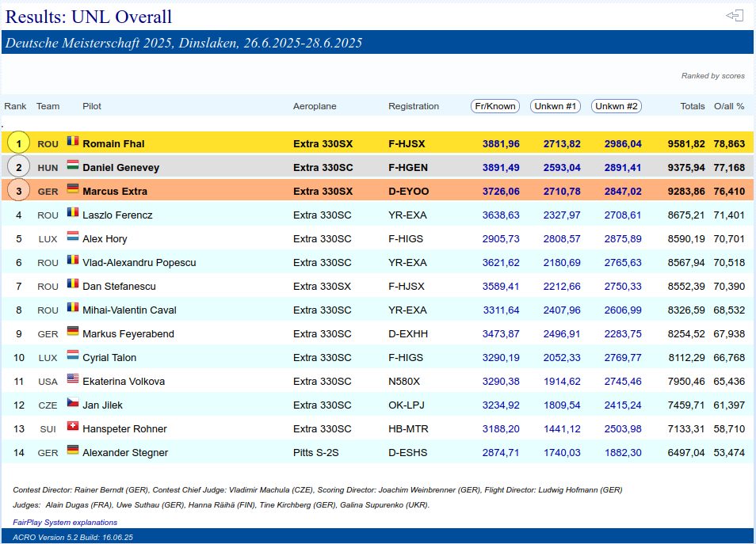Click rank 3 circle badge
Image resolution: width=756 pixels, height=544 pixels.
(x=19, y=192)
